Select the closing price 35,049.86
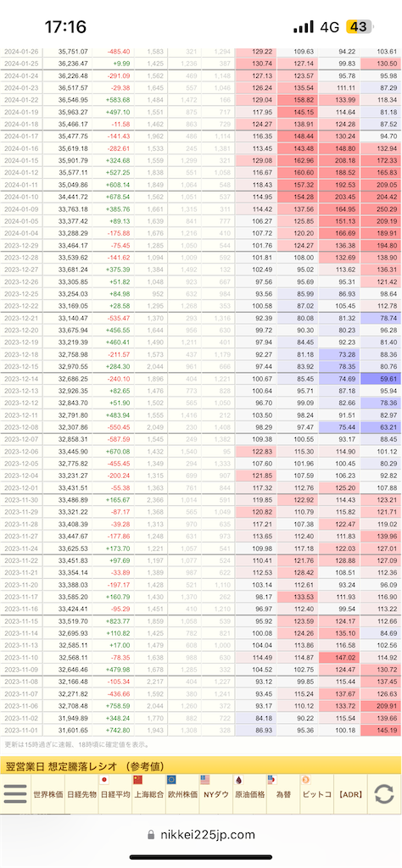Image resolution: width=402 pixels, height=868 pixels. coord(73,184)
